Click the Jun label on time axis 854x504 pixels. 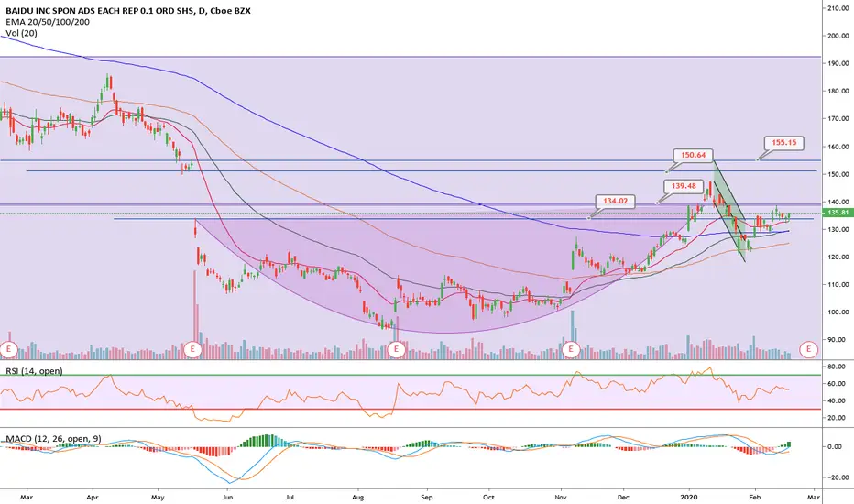[x=227, y=497]
